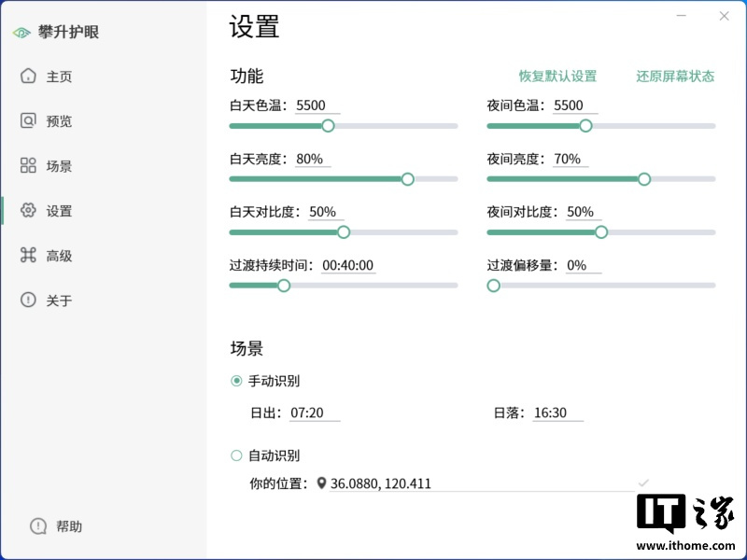Click the Help (帮助) speech bubble icon

[x=38, y=526]
